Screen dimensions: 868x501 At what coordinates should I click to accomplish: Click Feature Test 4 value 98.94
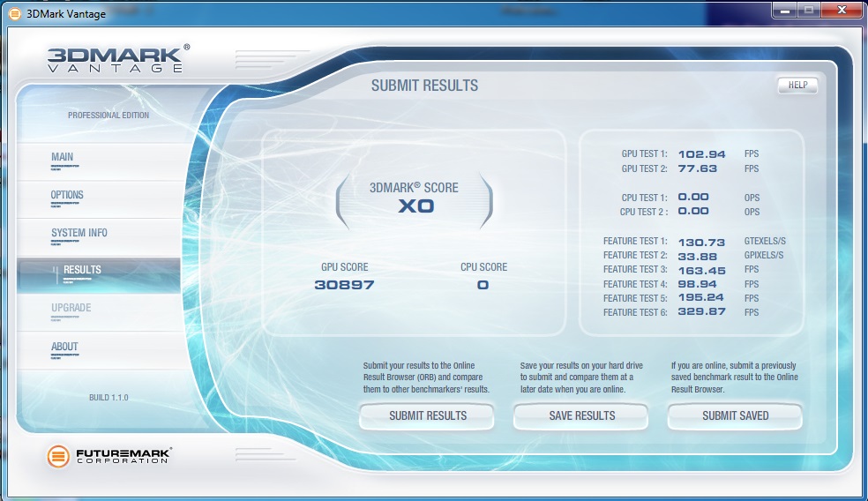click(697, 284)
